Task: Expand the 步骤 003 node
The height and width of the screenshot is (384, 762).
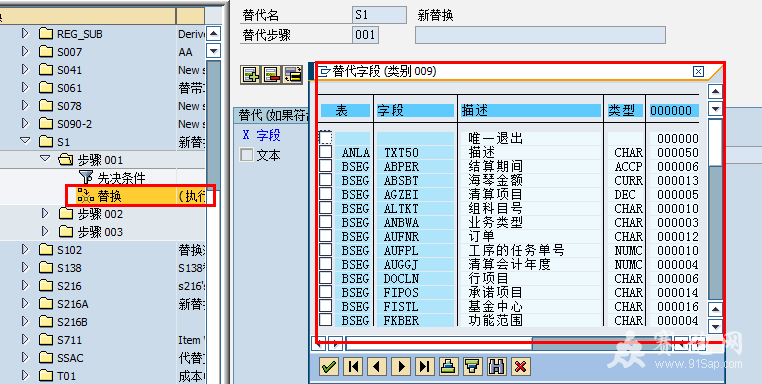Action: [45, 231]
